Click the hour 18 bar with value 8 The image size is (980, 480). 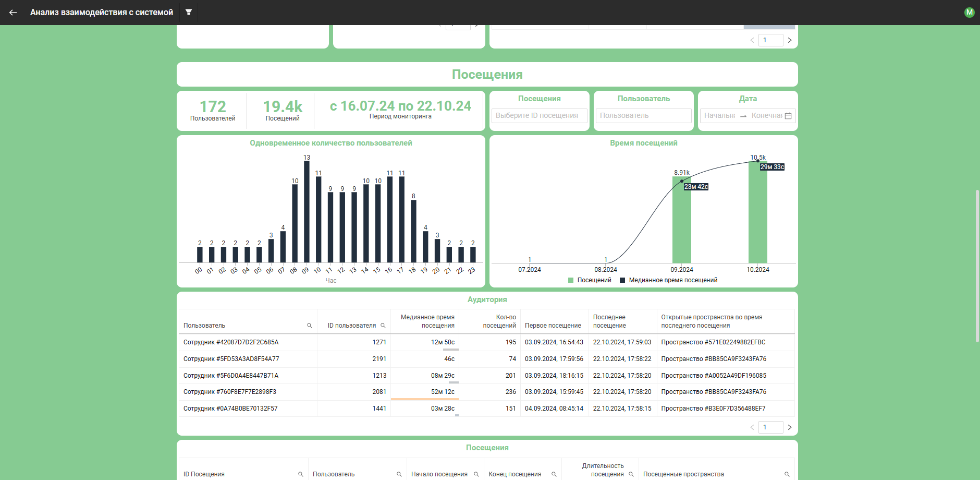pos(413,231)
